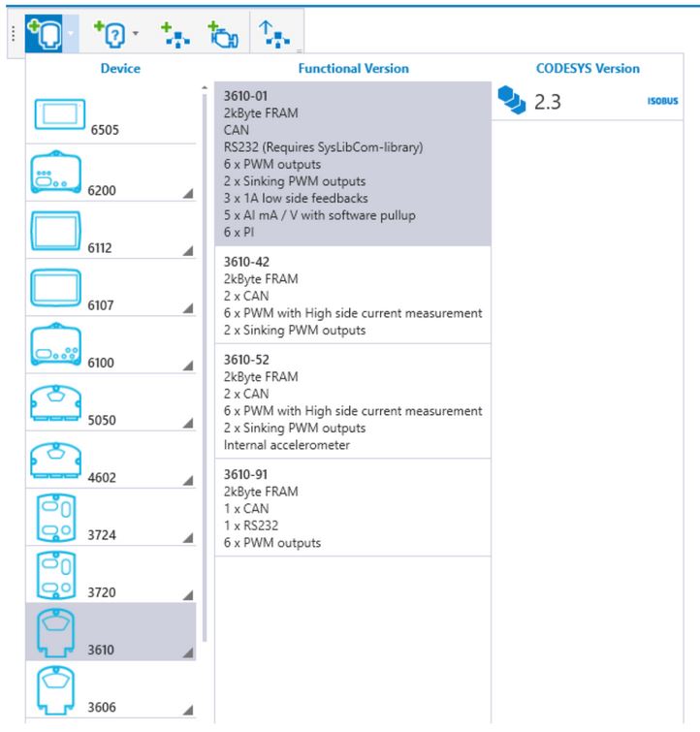
Task: Click the device list vertical scrollbar
Action: [204, 291]
